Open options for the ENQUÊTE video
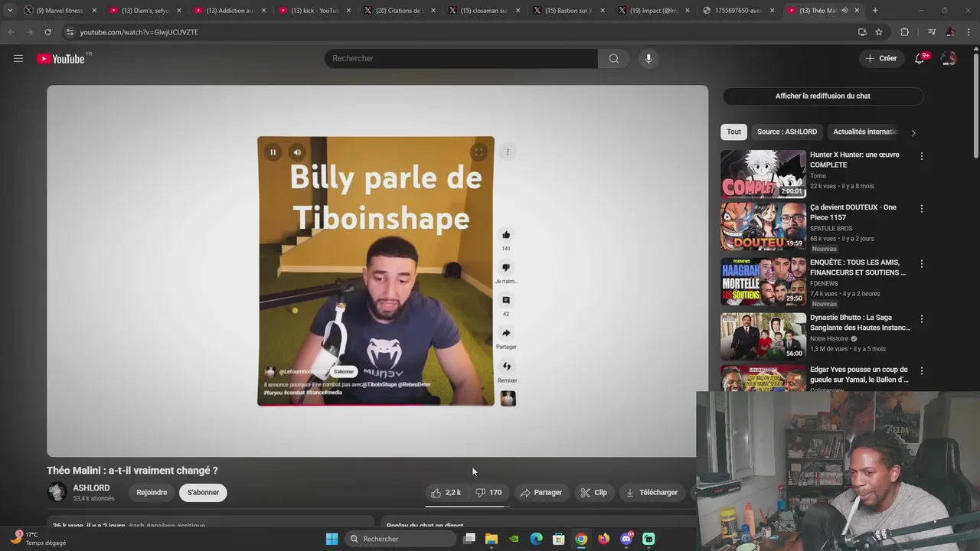This screenshot has width=980, height=551. (x=921, y=263)
